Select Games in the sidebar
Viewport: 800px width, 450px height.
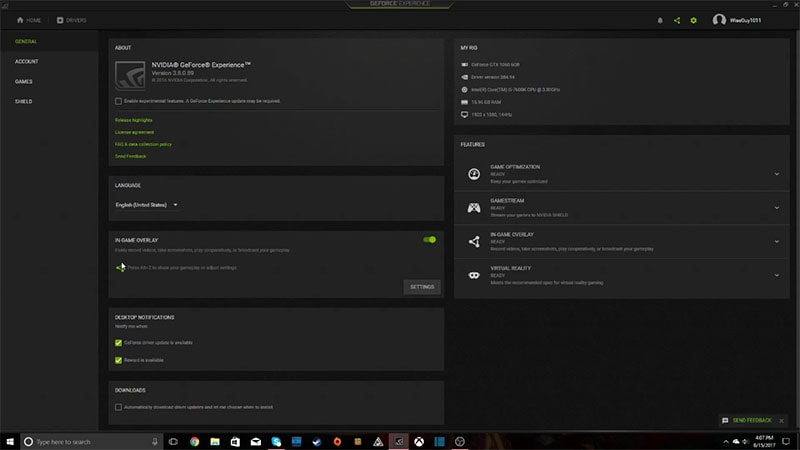coord(23,82)
